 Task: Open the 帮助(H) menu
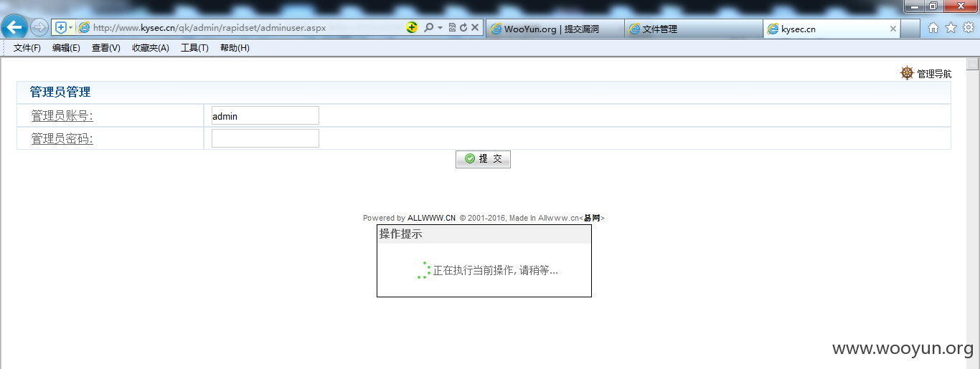tap(235, 48)
